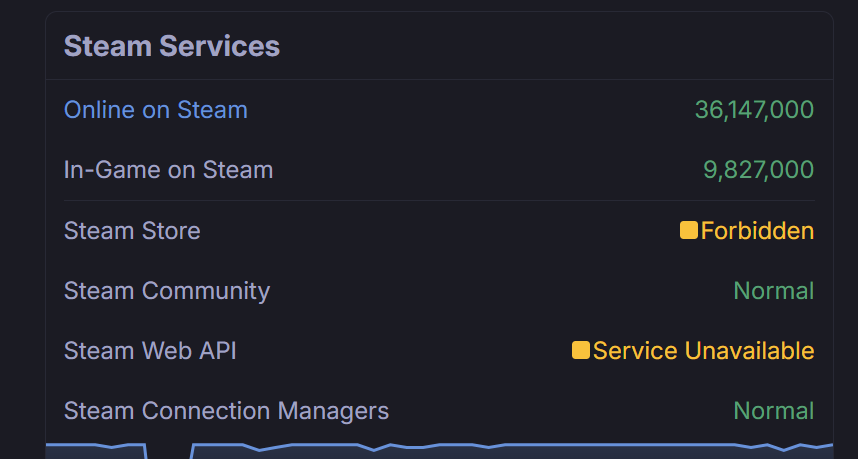Select the Steam Services heading

click(172, 46)
